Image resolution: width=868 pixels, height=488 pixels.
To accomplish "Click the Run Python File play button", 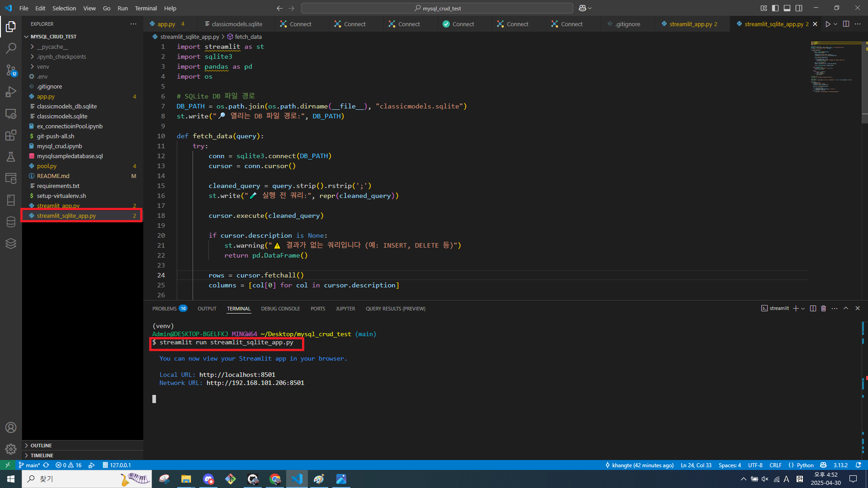I will [827, 24].
